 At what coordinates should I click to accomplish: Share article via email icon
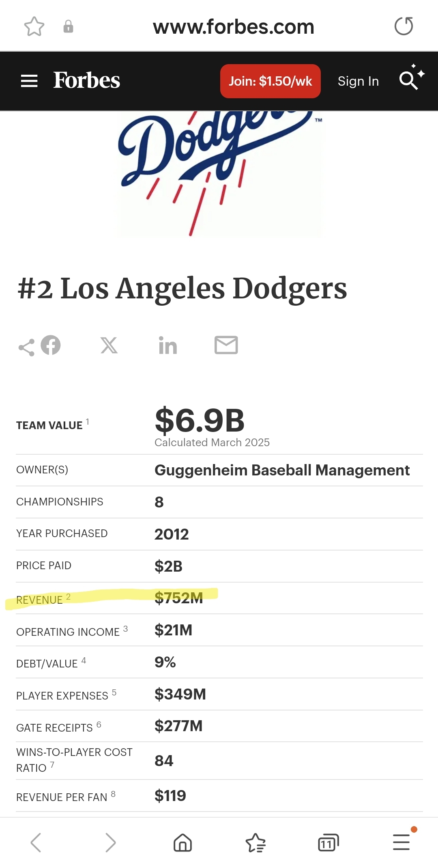(x=226, y=345)
